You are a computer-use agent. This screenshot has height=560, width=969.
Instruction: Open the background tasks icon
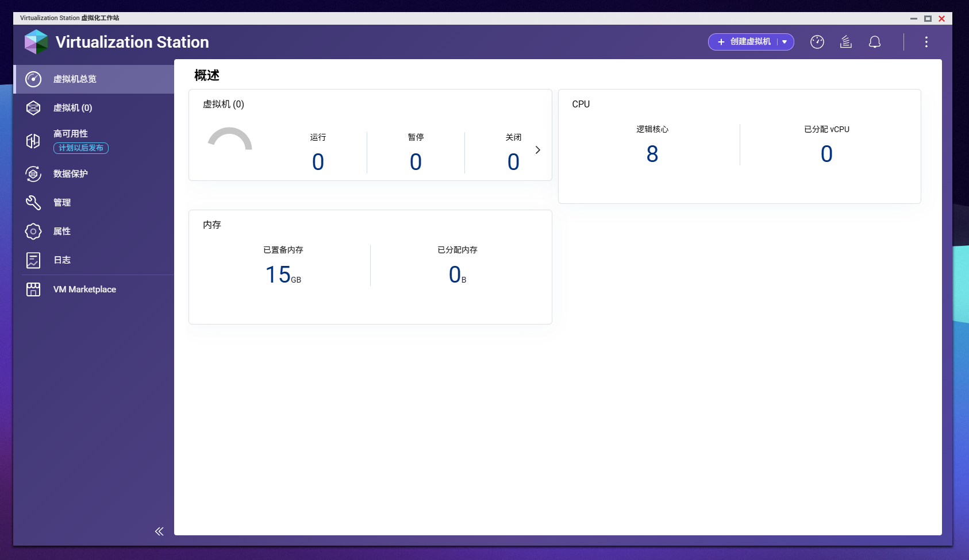pos(846,42)
